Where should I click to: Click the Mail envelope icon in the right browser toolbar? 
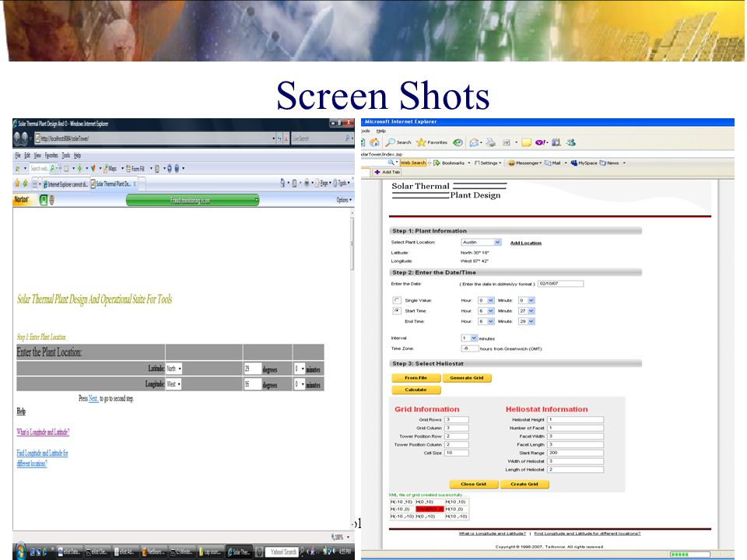(x=475, y=142)
